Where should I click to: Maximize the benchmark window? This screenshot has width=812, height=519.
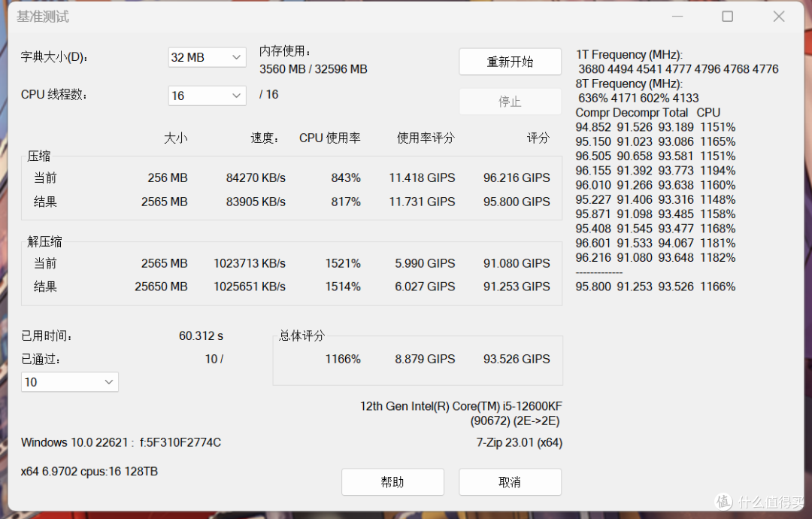tap(728, 17)
